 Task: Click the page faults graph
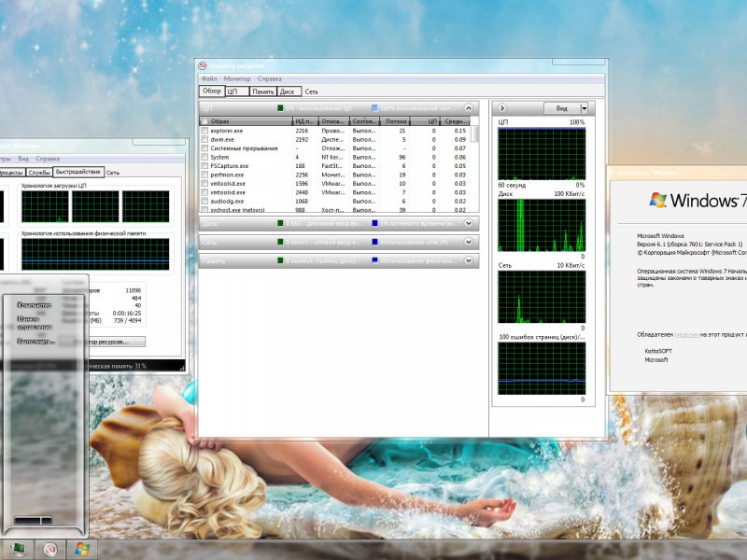point(542,369)
